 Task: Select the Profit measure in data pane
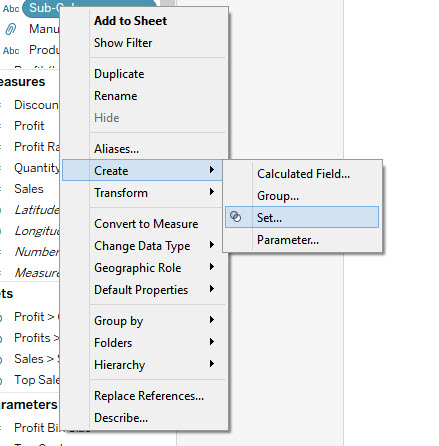coord(29,126)
